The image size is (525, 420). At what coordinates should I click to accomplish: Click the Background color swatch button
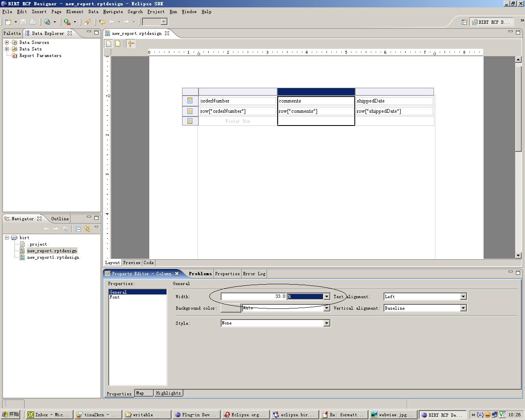(x=231, y=308)
